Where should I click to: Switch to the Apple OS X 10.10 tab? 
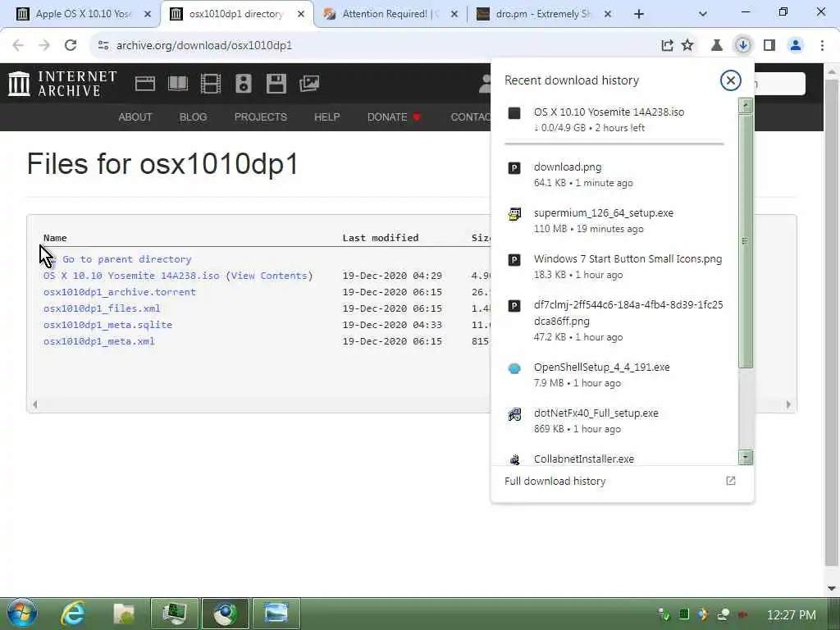(x=83, y=14)
